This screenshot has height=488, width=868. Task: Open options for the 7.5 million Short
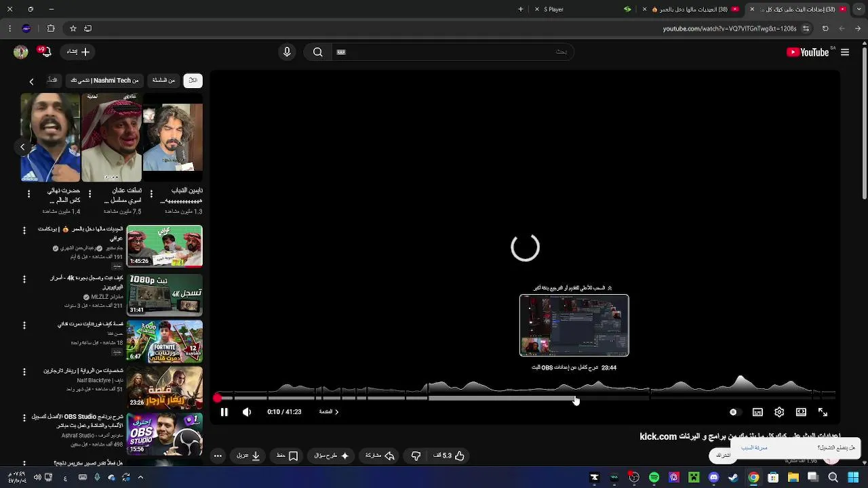tap(90, 195)
